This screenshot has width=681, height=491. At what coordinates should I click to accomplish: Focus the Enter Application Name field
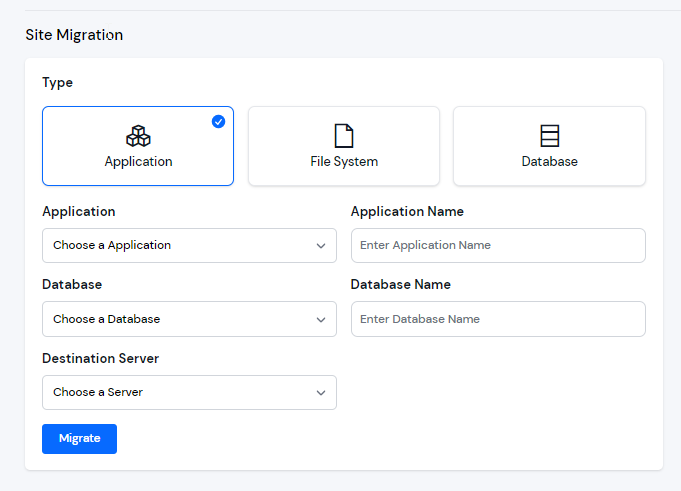(x=498, y=245)
